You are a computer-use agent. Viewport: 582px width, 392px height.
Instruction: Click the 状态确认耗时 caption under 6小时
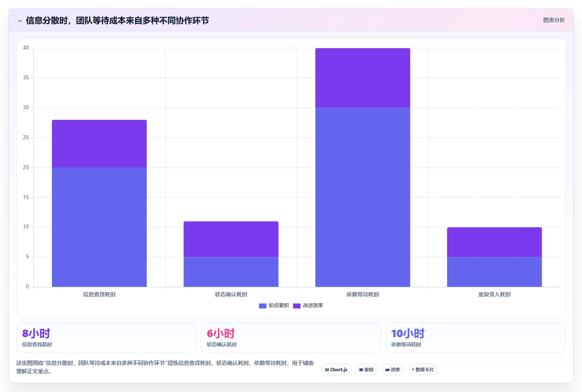(x=222, y=345)
